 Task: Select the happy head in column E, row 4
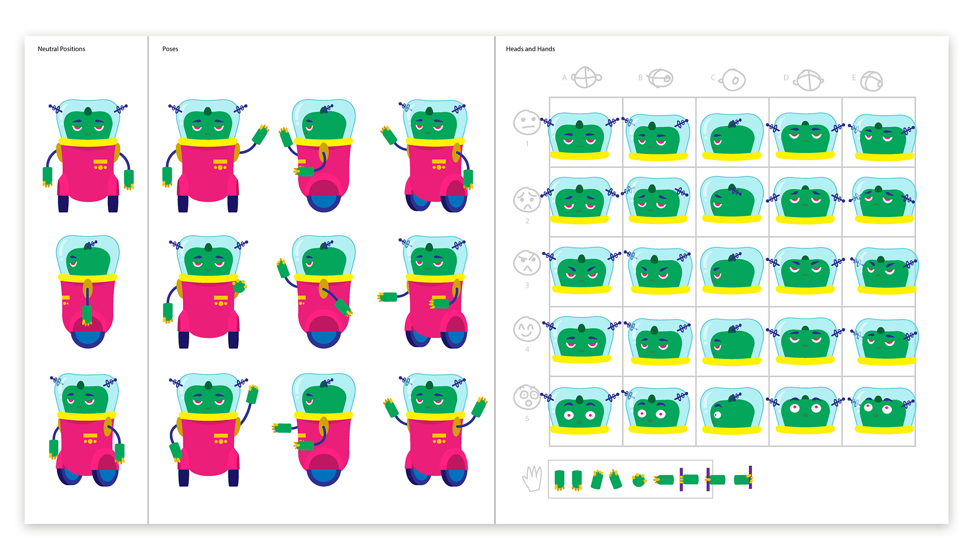click(x=885, y=341)
